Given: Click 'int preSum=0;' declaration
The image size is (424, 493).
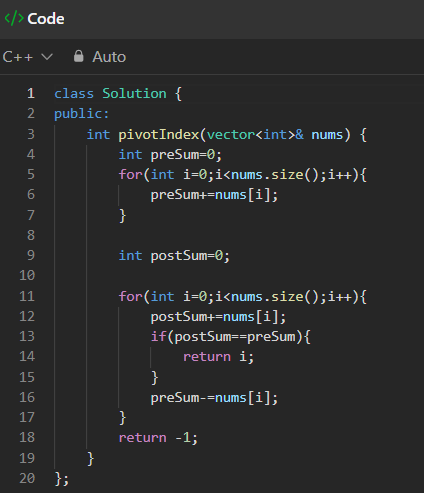Looking at the screenshot, I should pos(170,155).
